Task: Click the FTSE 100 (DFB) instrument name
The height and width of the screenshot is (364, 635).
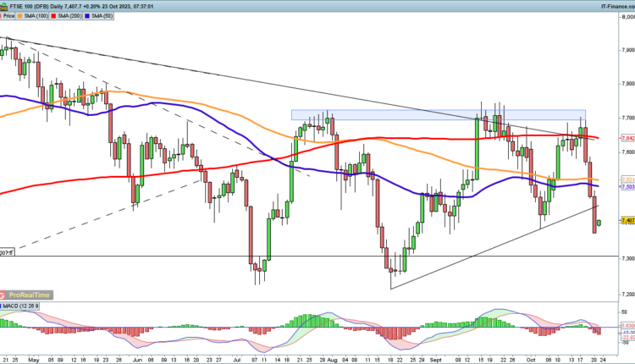Action: coord(28,4)
